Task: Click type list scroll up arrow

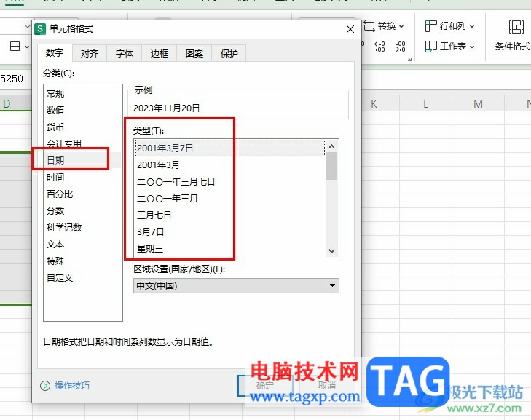Action: pyautogui.click(x=332, y=146)
